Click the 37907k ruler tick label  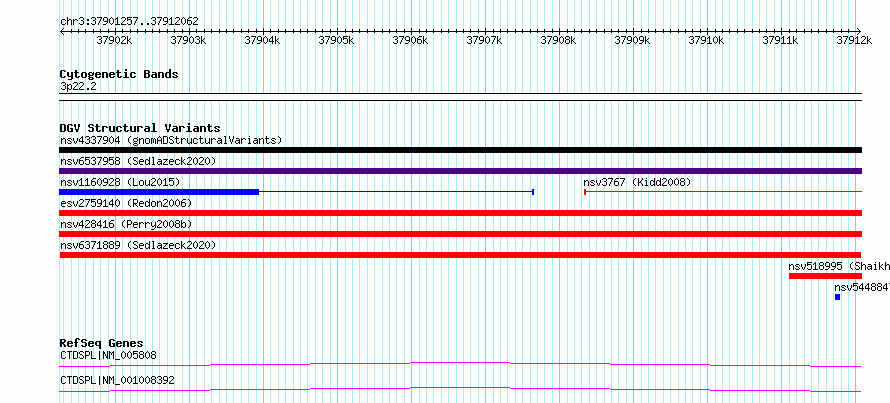(x=485, y=40)
